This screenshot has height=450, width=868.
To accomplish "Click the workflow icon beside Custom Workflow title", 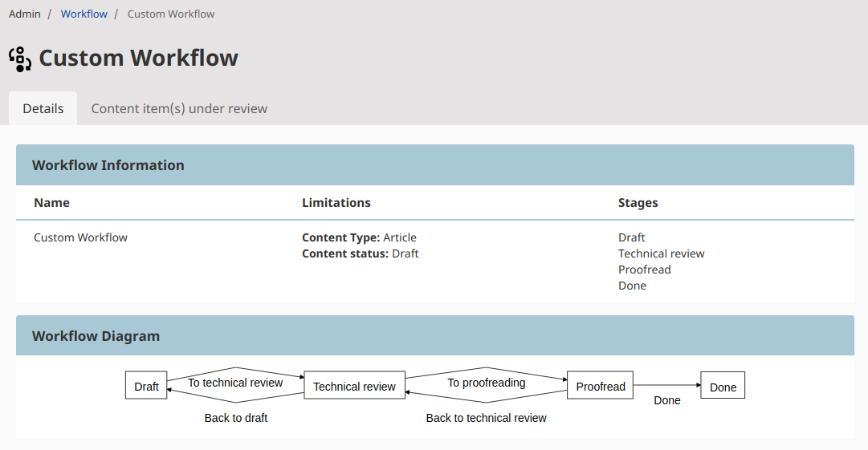I will [20, 59].
